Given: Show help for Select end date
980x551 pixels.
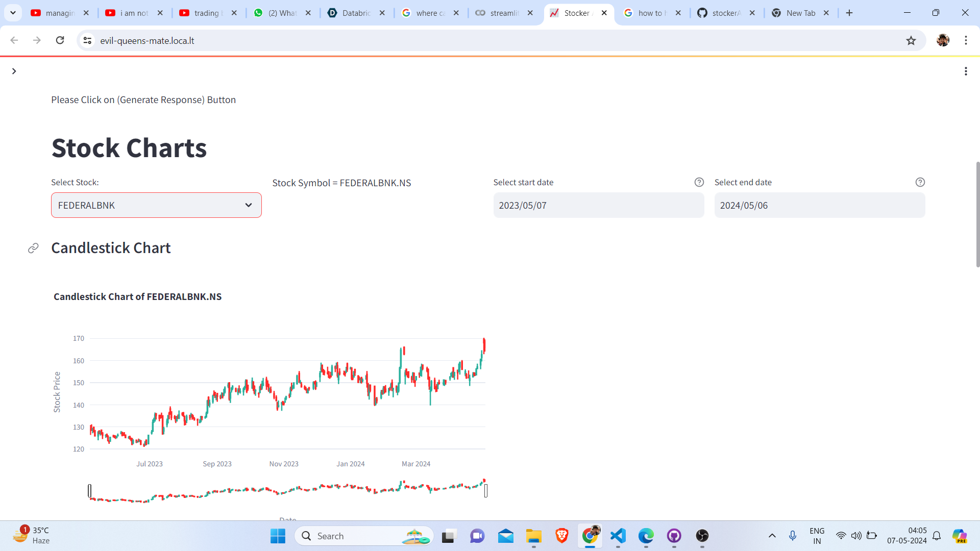Looking at the screenshot, I should pyautogui.click(x=920, y=183).
